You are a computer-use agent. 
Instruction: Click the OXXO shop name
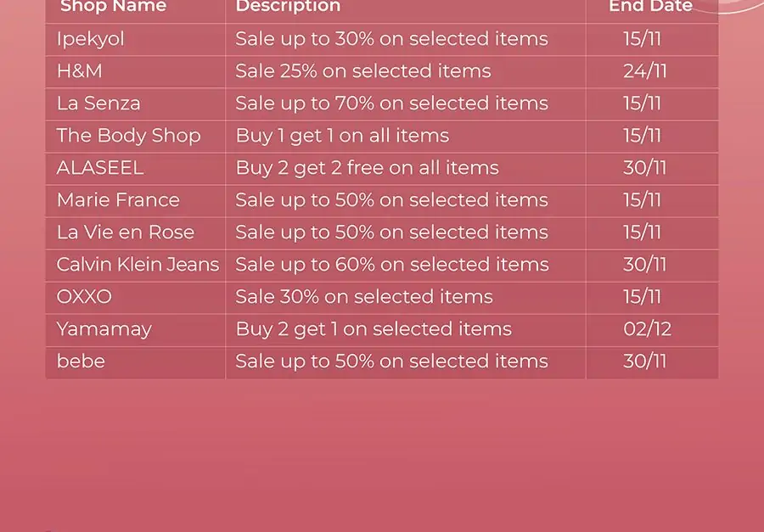coord(84,297)
